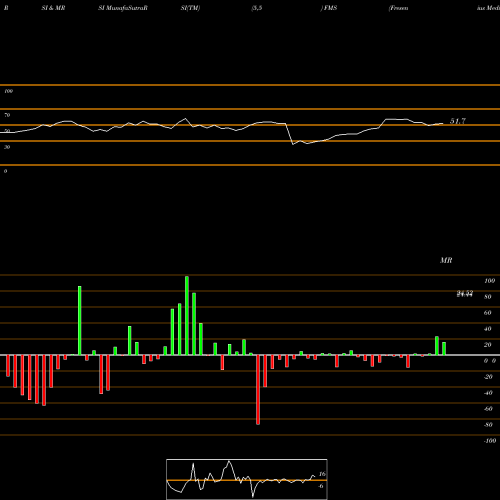This screenshot has height=500, width=500.
Task: Click the rightmost green bar in MR histogram
Action: tap(444, 349)
